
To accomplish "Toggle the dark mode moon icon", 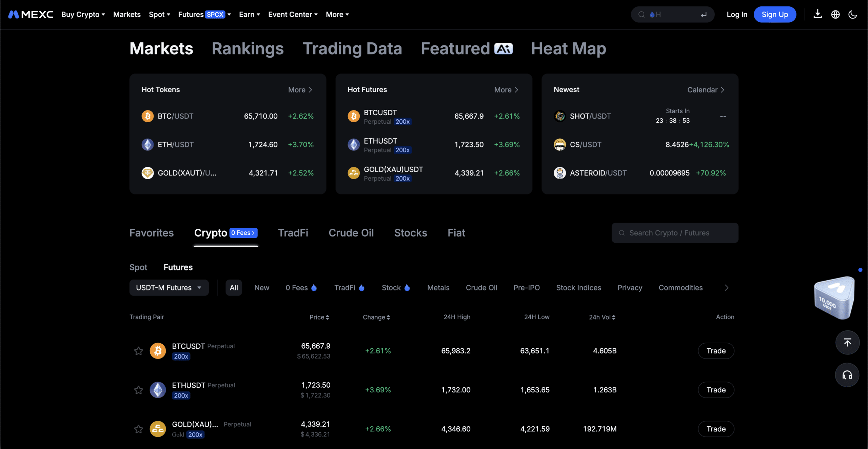I will pyautogui.click(x=853, y=15).
